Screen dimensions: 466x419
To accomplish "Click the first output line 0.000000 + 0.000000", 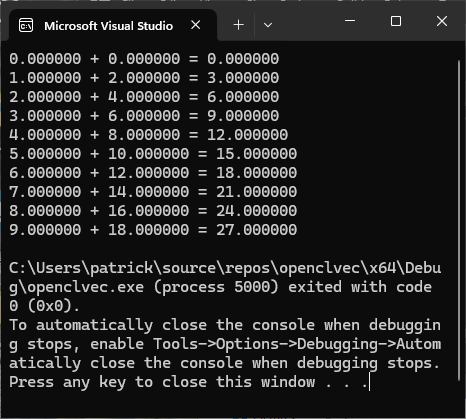I will pyautogui.click(x=144, y=59).
